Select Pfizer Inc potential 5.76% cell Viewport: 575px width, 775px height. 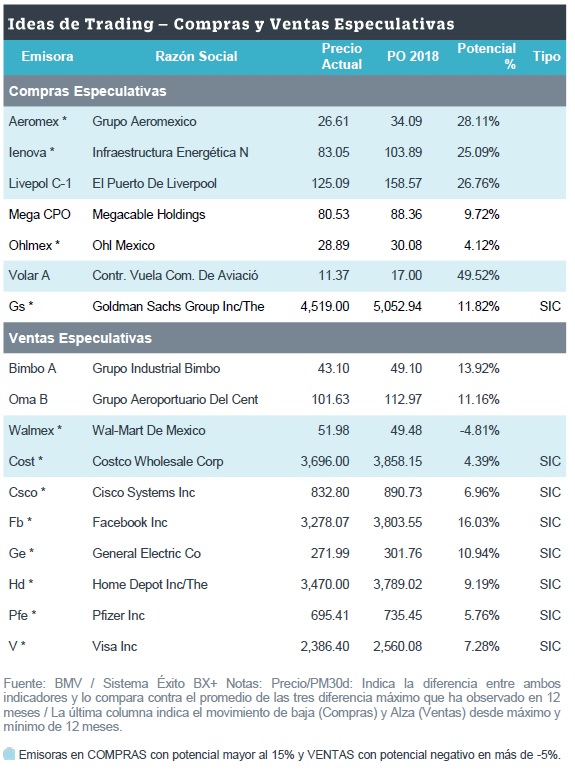[482, 616]
